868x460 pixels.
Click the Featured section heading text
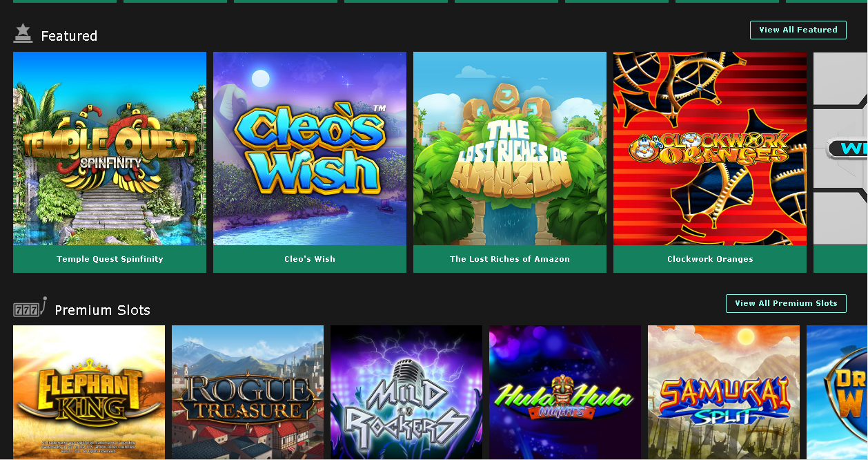coord(69,36)
